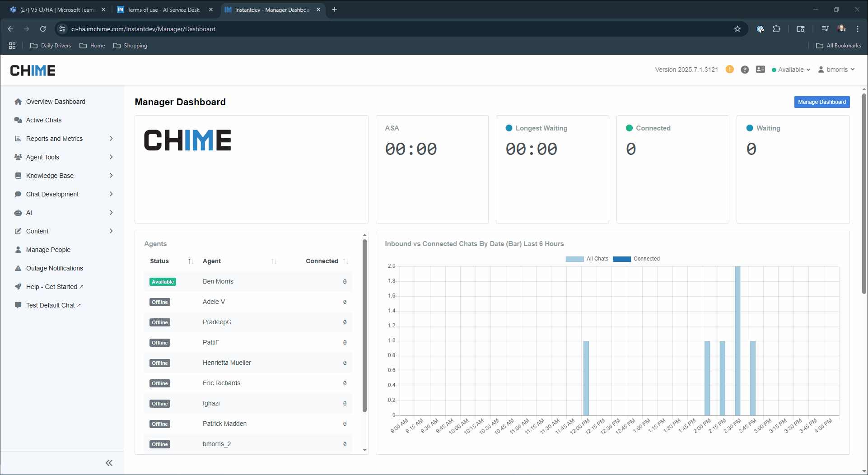Click the Outage Notifications warning icon
This screenshot has width=868, height=475.
tap(18, 268)
